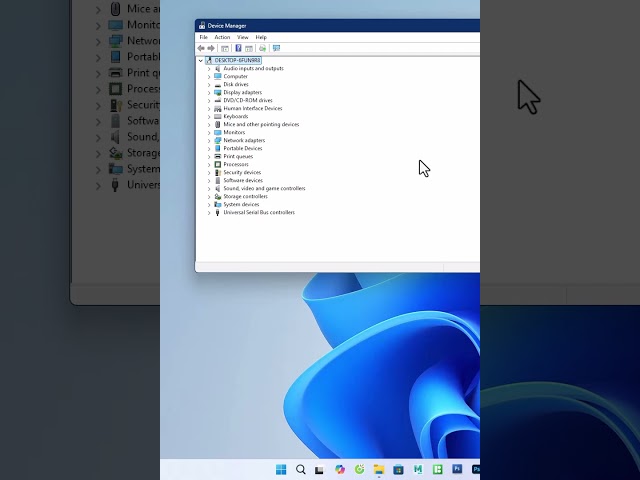Toggle the Show/Hide Action Pane toolbar icon
Image resolution: width=640 pixels, height=480 pixels.
click(x=249, y=48)
